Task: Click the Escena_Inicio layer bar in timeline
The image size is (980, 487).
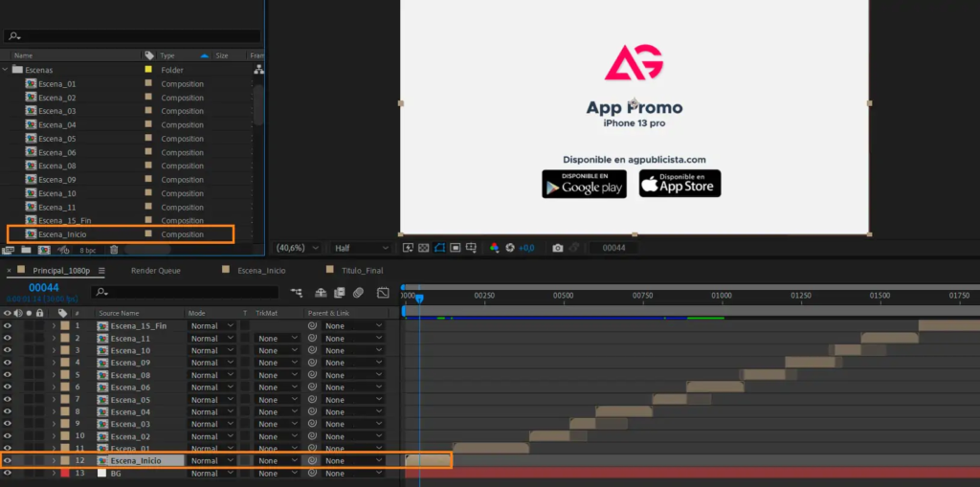Action: tap(428, 461)
